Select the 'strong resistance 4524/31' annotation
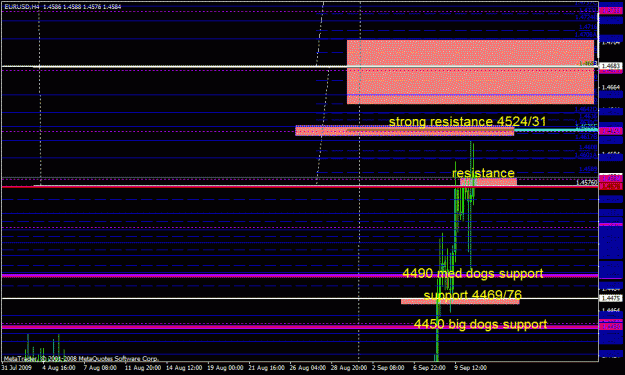The image size is (625, 375). 467,122
